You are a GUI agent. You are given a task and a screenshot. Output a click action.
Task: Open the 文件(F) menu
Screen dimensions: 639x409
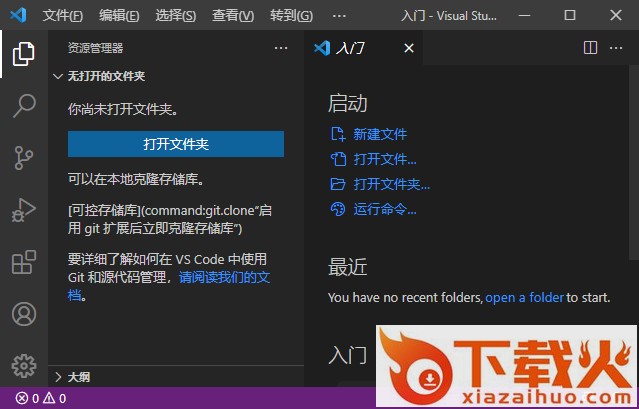[x=63, y=16]
